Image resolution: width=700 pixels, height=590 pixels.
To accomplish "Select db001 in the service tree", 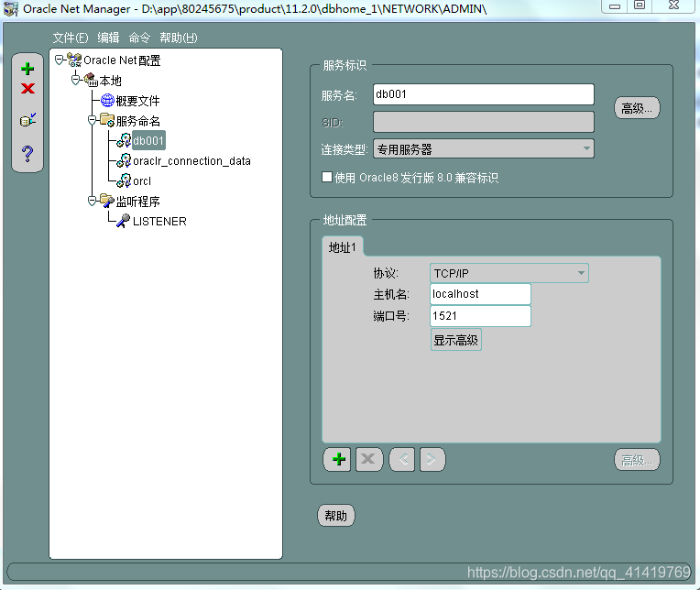I will [148, 140].
